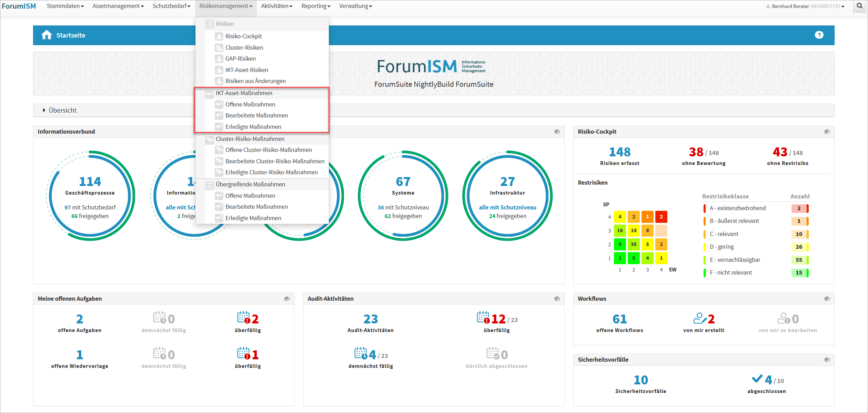Open help via question mark icon

pos(819,35)
